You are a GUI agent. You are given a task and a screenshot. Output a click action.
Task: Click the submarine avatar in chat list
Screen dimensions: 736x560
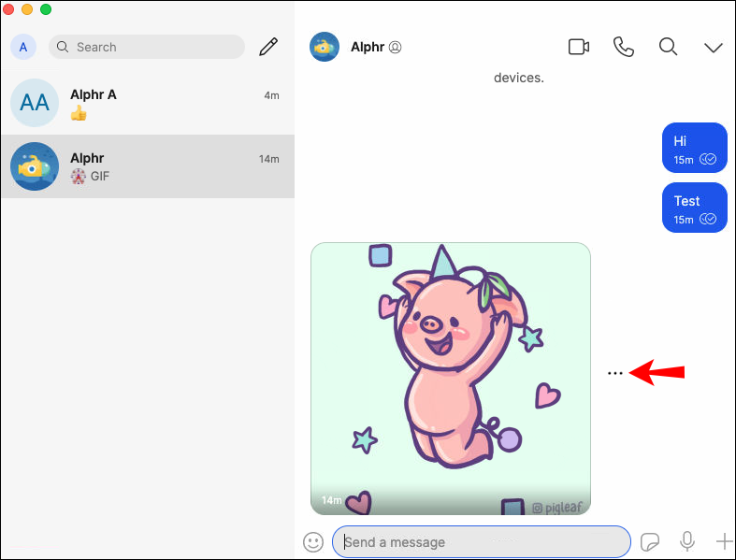(35, 166)
